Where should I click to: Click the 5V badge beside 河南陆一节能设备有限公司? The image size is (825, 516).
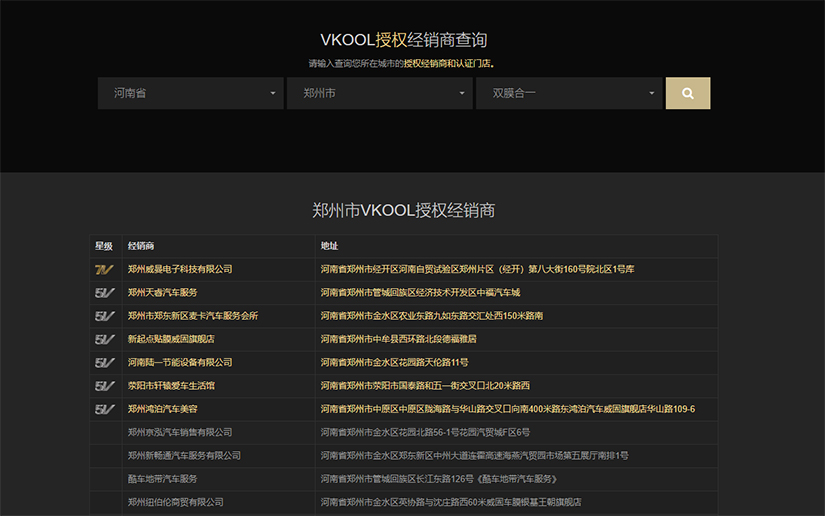click(104, 362)
